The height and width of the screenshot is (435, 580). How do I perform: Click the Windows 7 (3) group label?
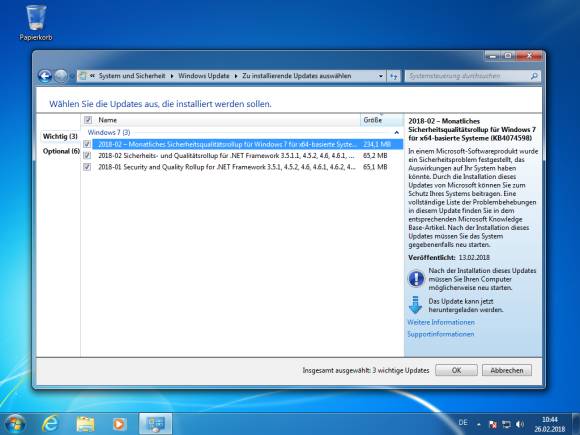pyautogui.click(x=109, y=132)
